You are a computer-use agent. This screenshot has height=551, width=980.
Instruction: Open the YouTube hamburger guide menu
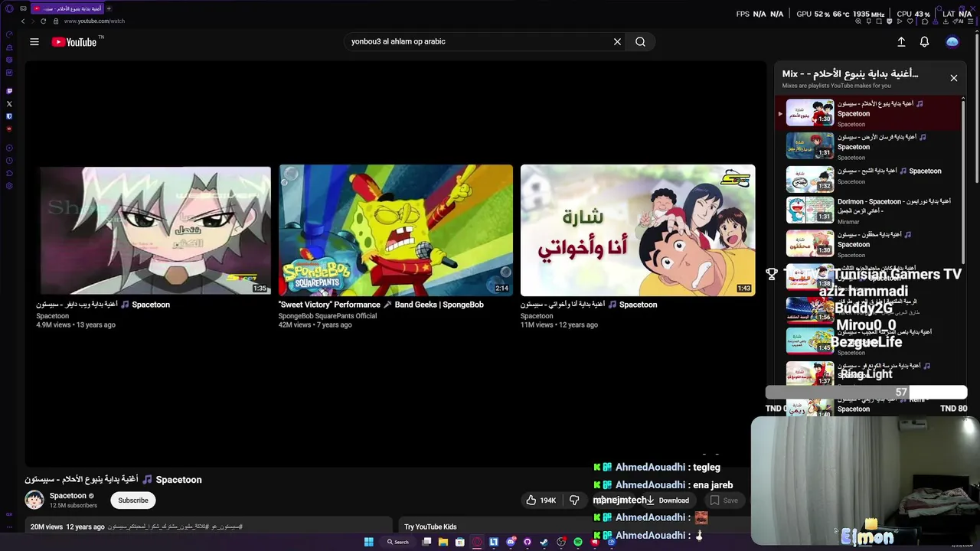coord(34,42)
